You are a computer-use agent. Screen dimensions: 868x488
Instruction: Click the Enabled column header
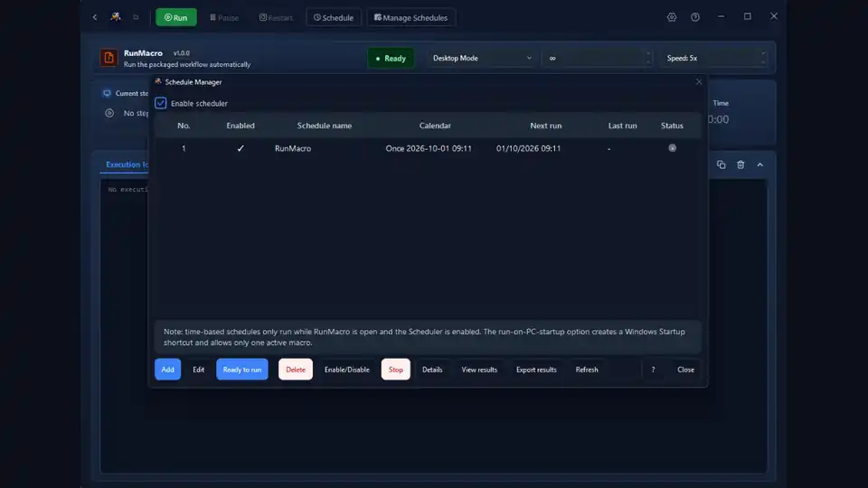coord(241,126)
